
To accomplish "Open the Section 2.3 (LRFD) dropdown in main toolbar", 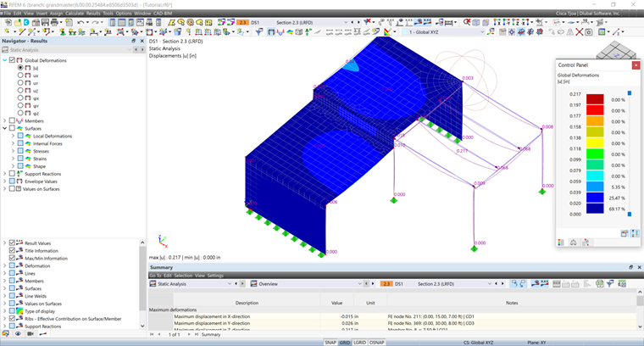I will click(x=346, y=22).
